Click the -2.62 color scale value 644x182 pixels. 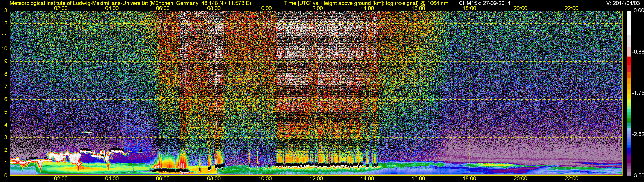coord(638,134)
